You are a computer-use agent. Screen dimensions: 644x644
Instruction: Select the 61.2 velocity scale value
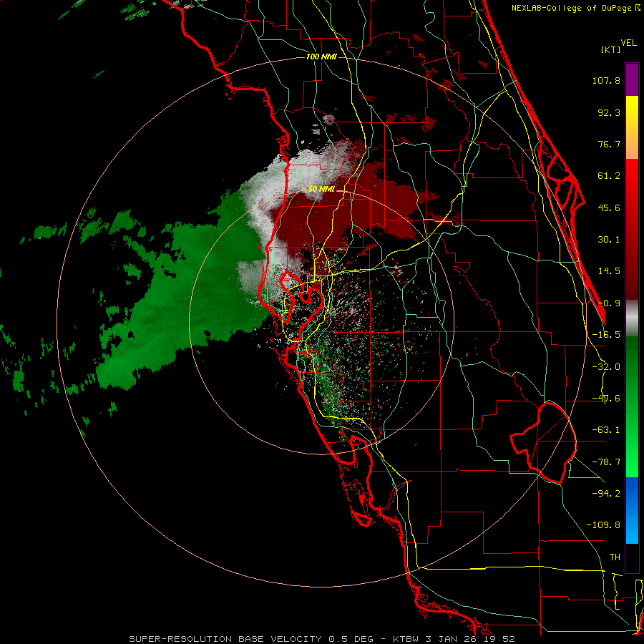point(609,176)
